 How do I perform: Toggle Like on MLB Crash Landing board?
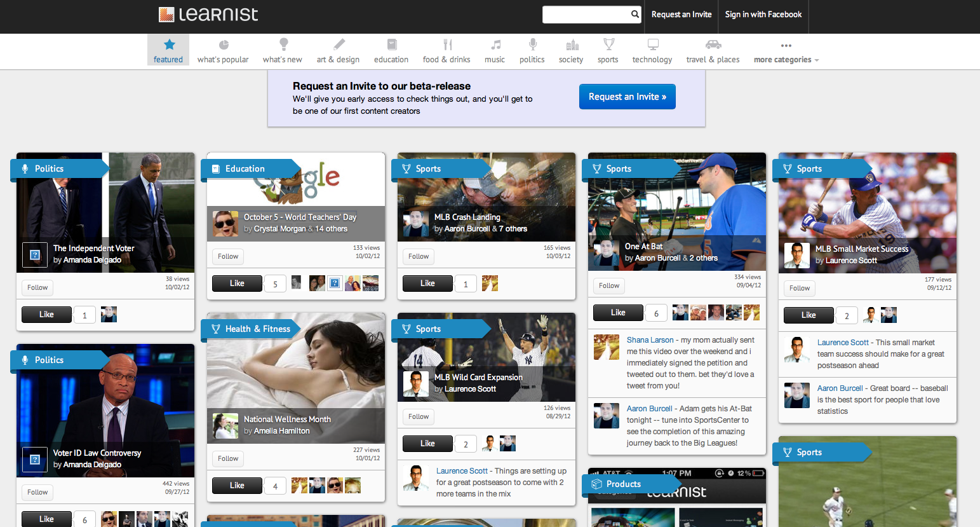[x=427, y=284]
